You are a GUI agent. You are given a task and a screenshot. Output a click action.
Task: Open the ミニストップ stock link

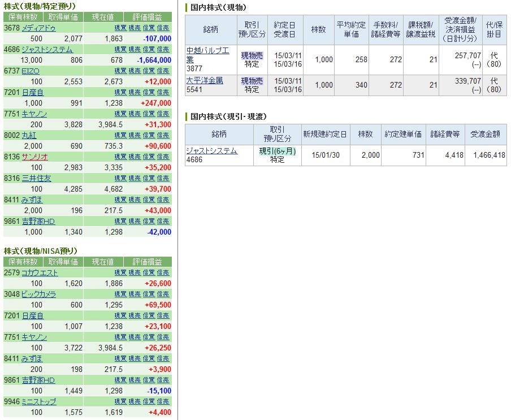(38, 402)
